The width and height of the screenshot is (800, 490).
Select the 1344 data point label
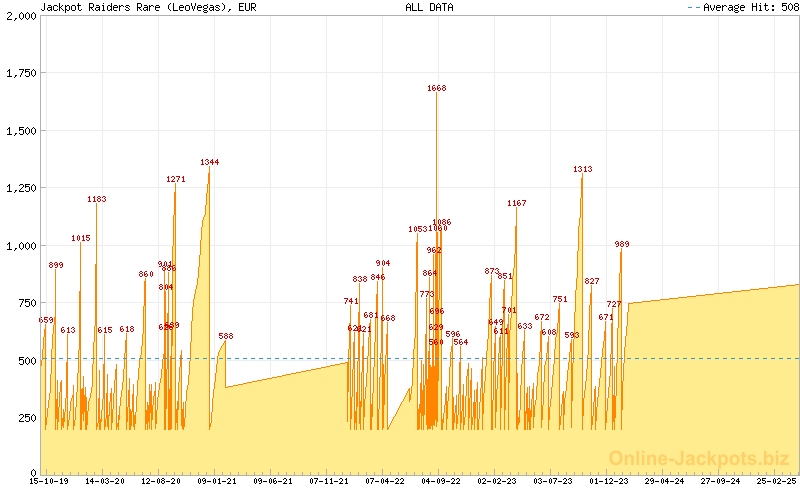click(x=209, y=162)
